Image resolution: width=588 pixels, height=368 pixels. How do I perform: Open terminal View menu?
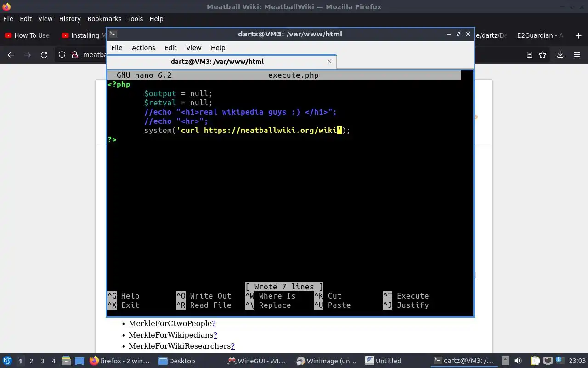coord(193,48)
